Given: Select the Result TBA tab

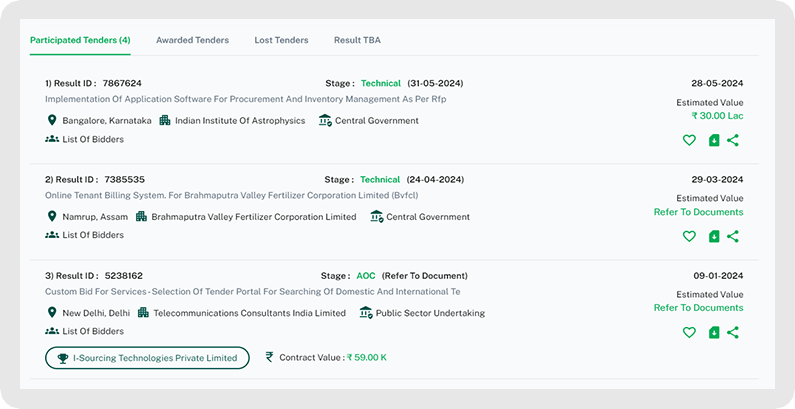Looking at the screenshot, I should [357, 40].
